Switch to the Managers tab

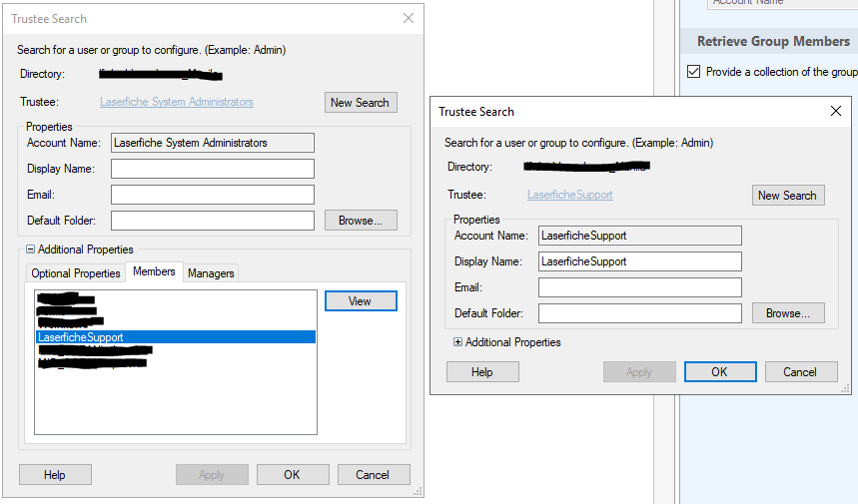pos(211,273)
